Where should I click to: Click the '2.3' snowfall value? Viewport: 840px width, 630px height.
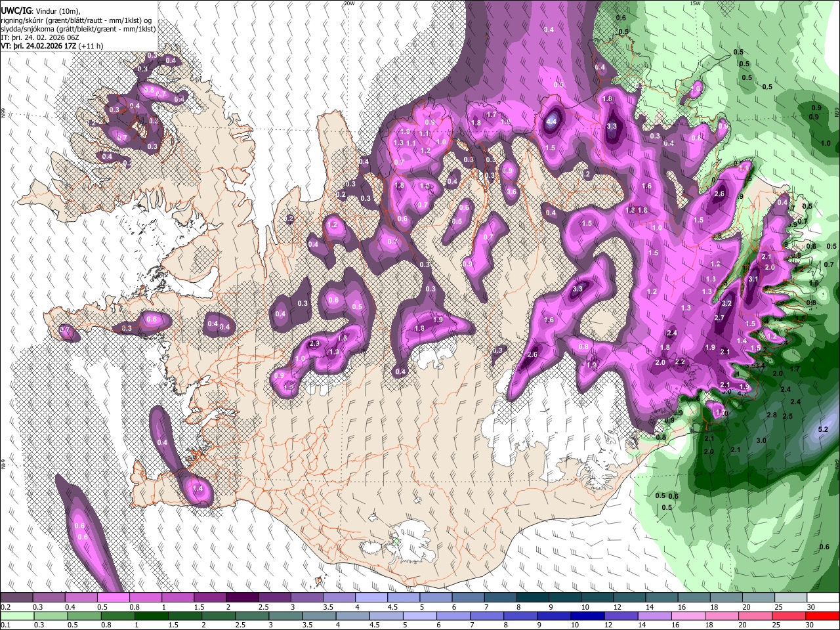point(314,343)
